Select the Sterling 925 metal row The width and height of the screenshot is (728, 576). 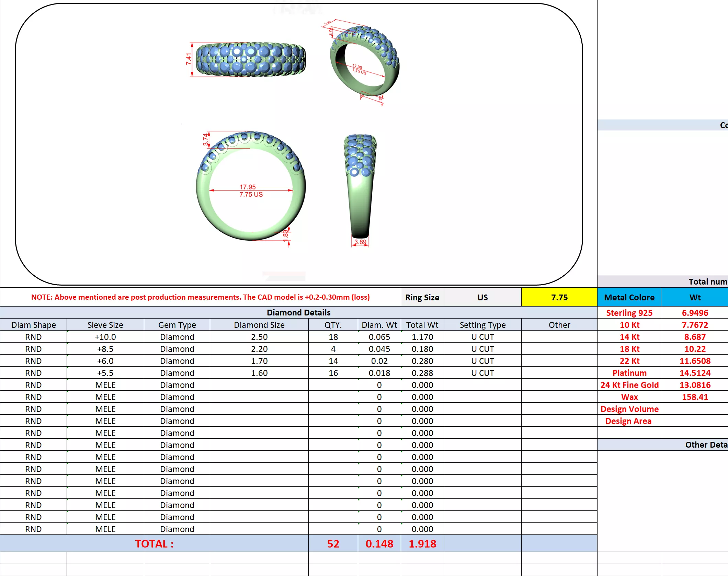(629, 313)
